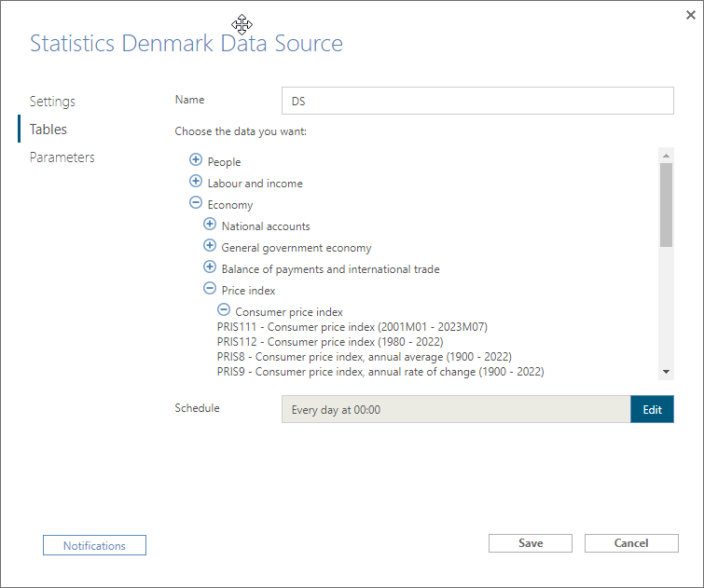
Task: Cancel the dialog
Action: click(x=631, y=543)
